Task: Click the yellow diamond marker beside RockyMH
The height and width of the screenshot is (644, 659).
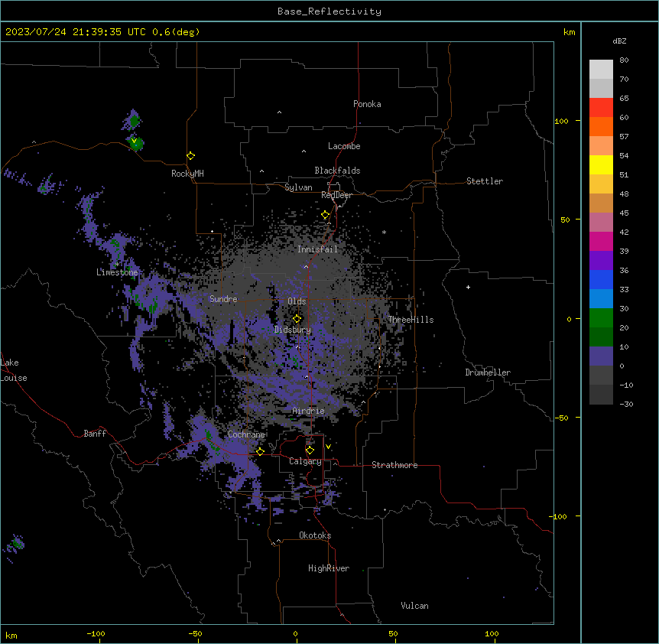Action: point(191,156)
